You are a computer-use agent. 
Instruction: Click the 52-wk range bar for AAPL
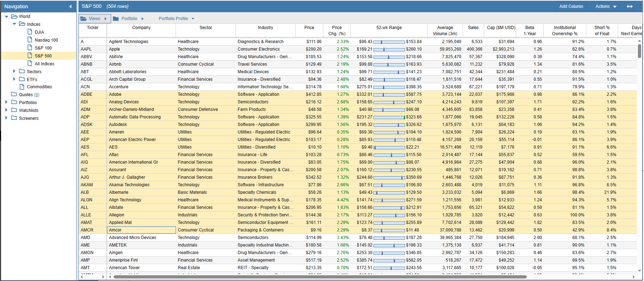[x=389, y=49]
